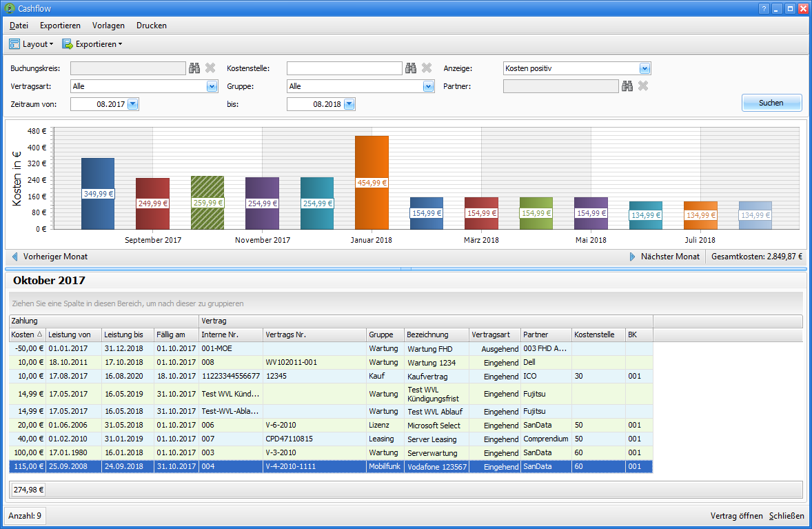
Task: Clear the Partner field with X icon
Action: pyautogui.click(x=643, y=86)
